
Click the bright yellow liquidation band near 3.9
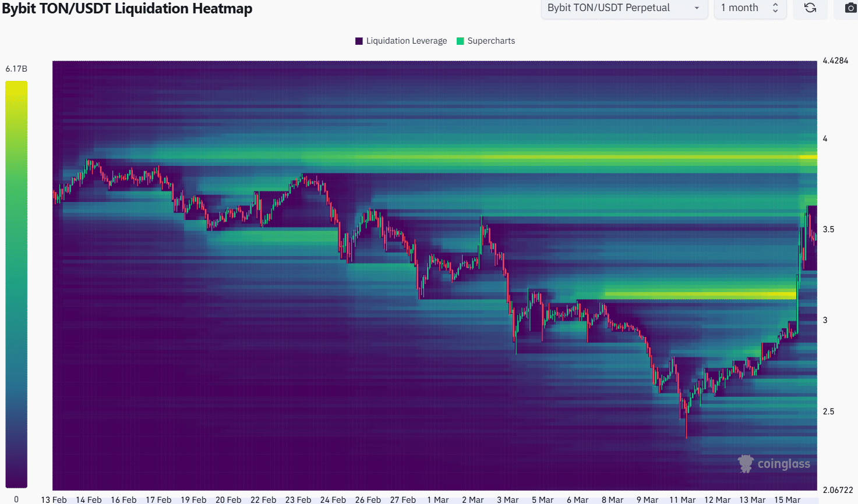pos(559,157)
